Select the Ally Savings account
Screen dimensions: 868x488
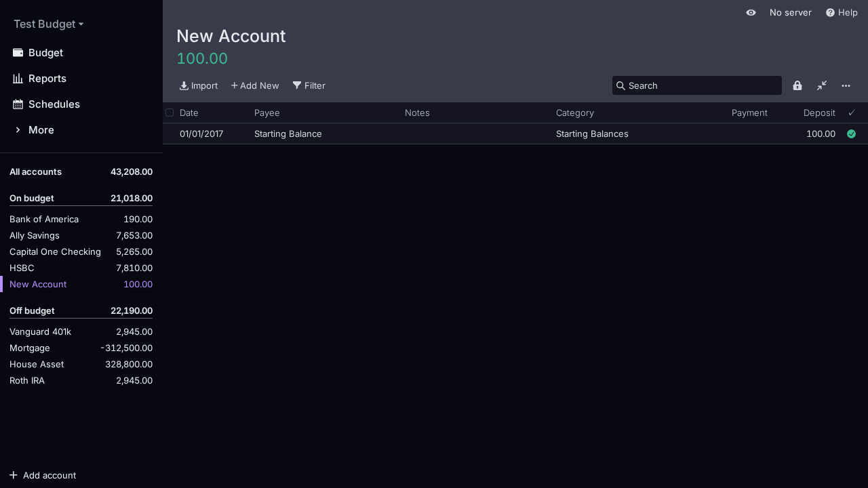pos(35,236)
